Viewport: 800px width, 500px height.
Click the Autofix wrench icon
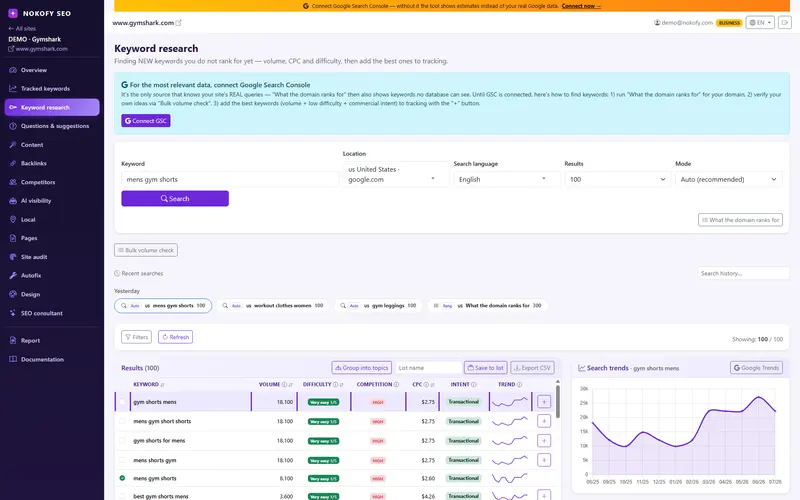click(13, 276)
